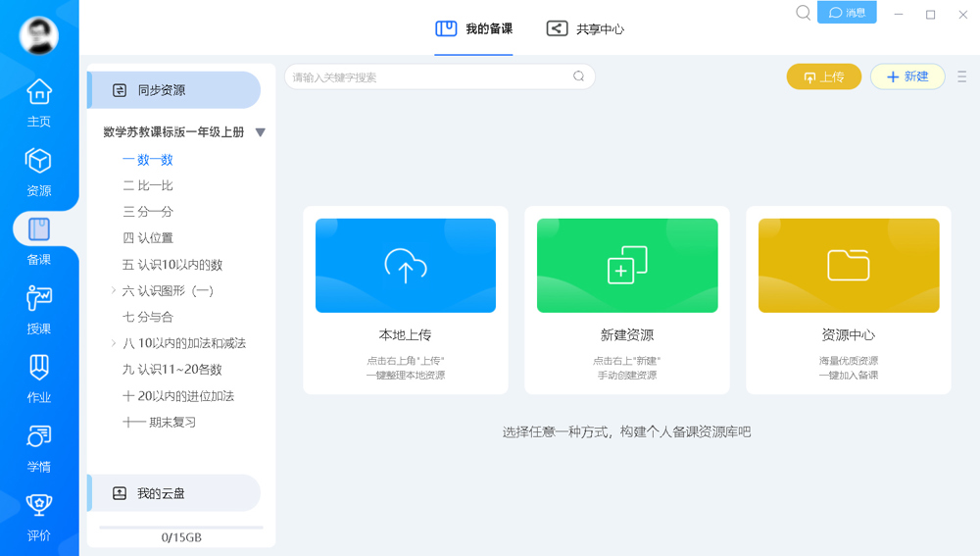The image size is (980, 556).
Task: Click the user avatar profile picture
Action: (39, 36)
